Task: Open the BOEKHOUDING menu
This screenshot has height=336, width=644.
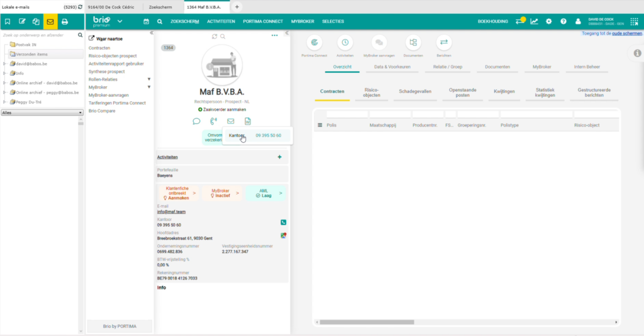Action: pos(493,21)
